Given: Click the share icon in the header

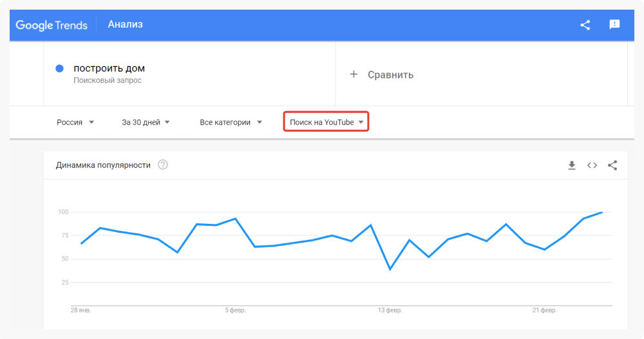Looking at the screenshot, I should (x=585, y=25).
